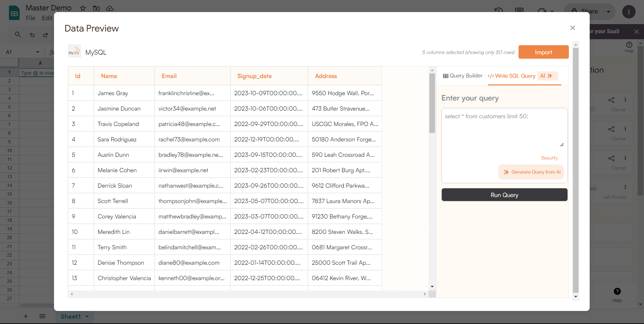The width and height of the screenshot is (644, 324).
Task: Click the Corey Valencia name cell
Action: pos(124,216)
